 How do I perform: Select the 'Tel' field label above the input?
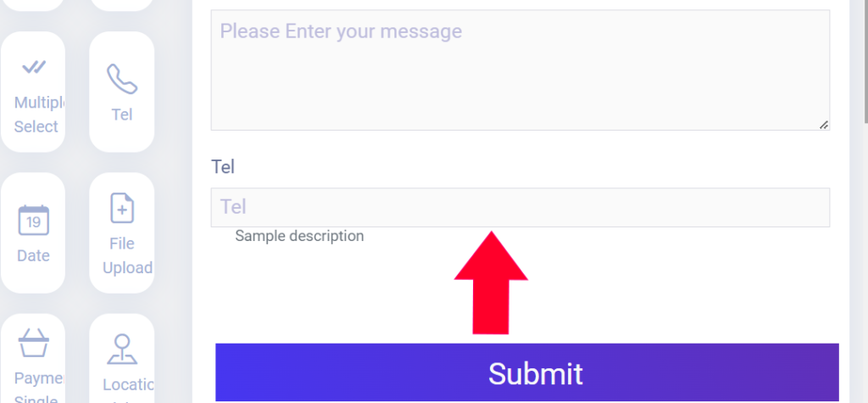tap(223, 166)
